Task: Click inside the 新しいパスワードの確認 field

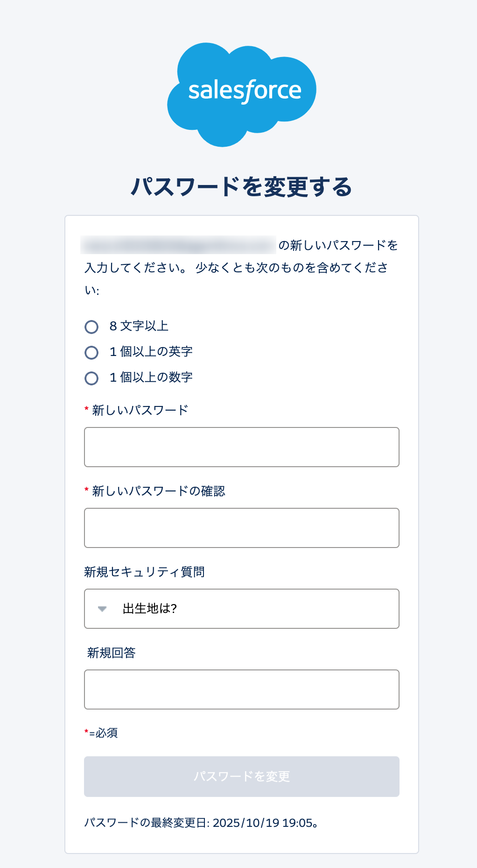Action: [x=241, y=527]
